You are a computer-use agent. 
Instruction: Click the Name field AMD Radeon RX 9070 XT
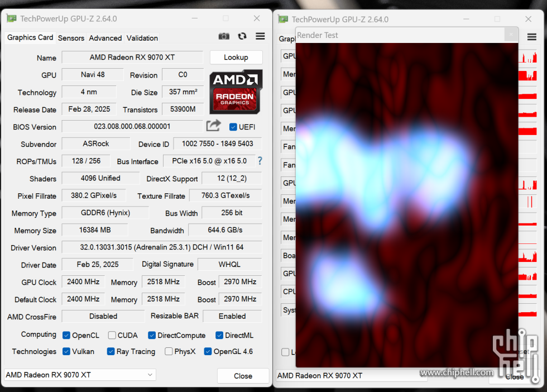(132, 58)
